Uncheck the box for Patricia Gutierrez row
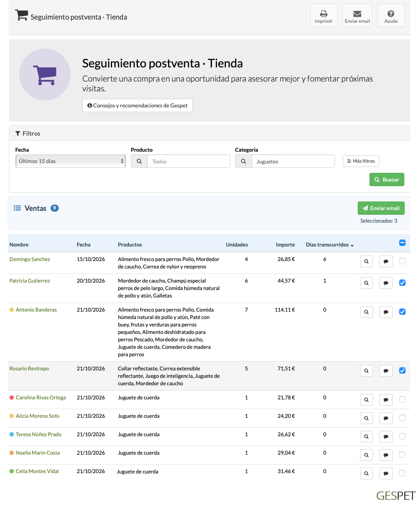 402,283
